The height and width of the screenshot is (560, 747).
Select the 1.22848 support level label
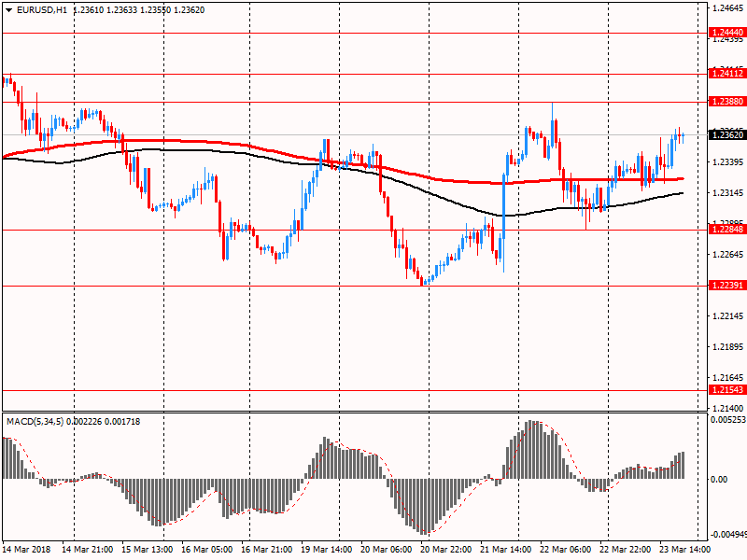pos(726,230)
